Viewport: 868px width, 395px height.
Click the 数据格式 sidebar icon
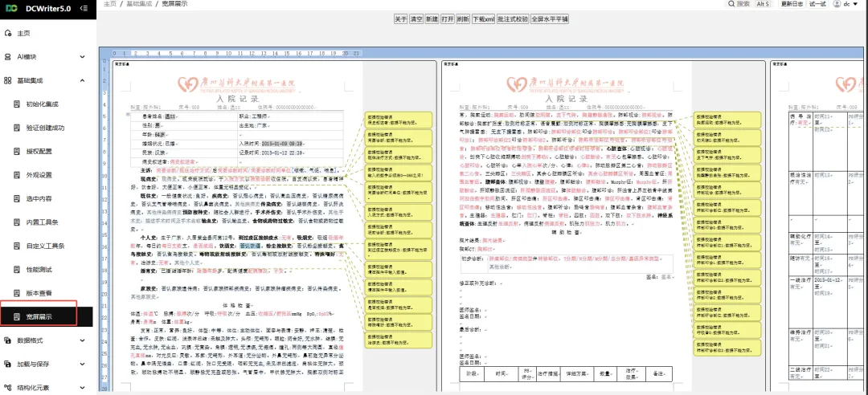(x=8, y=340)
